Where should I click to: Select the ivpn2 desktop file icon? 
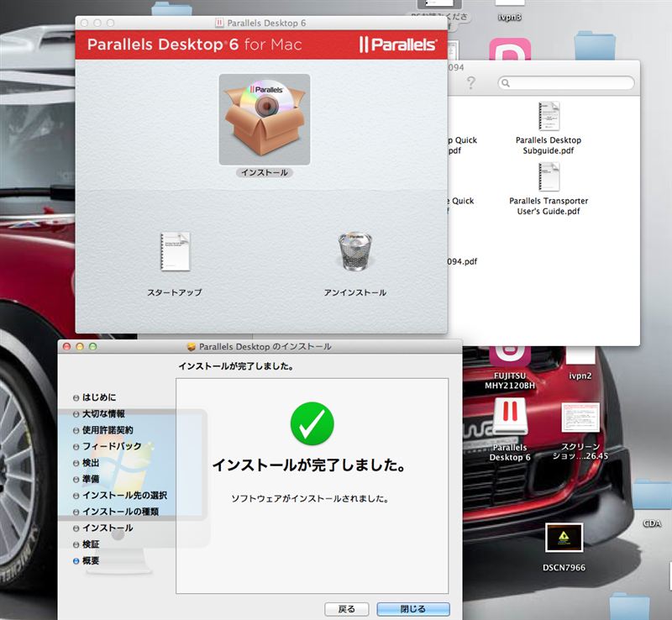click(580, 356)
